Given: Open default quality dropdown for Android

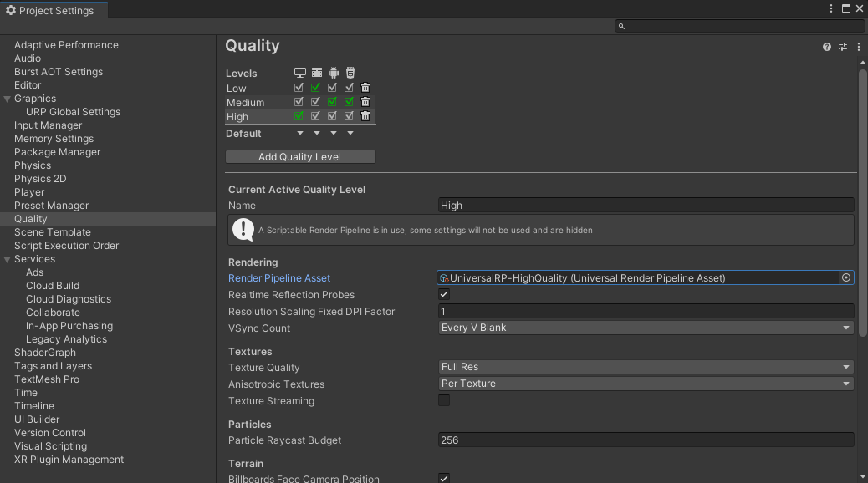Looking at the screenshot, I should coord(334,134).
